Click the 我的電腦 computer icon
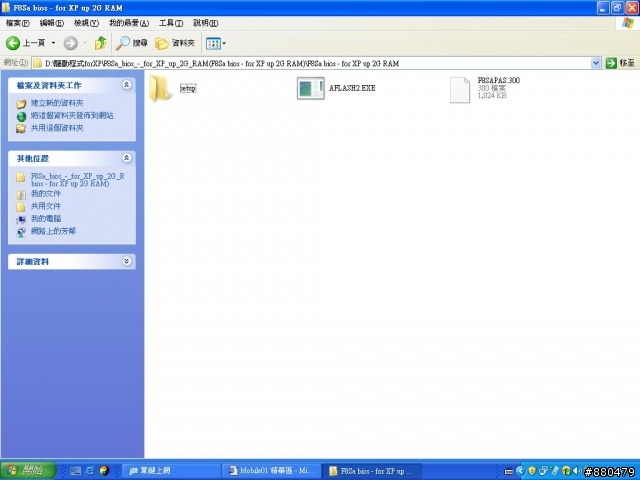 tap(21, 220)
